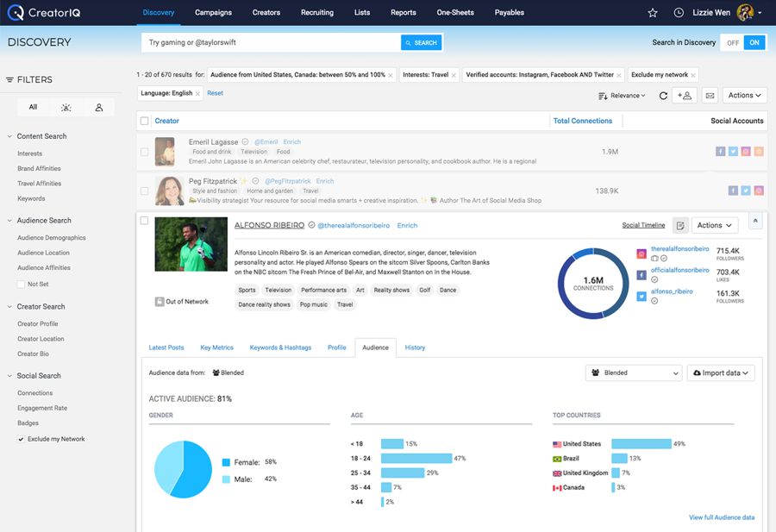Open notes icon for Alfonso Ribeiro
Viewport: 776px width, 532px height.
click(680, 226)
